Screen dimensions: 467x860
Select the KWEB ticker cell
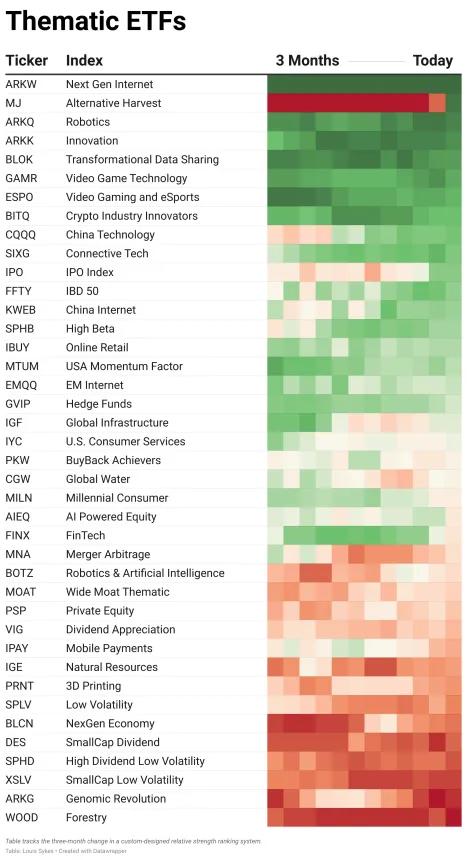(20, 310)
